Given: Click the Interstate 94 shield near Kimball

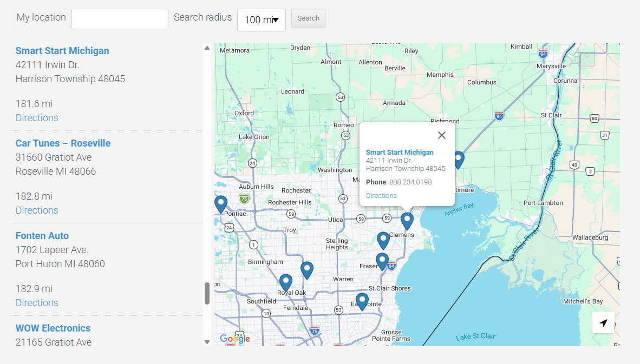Looking at the screenshot, I should 543,54.
